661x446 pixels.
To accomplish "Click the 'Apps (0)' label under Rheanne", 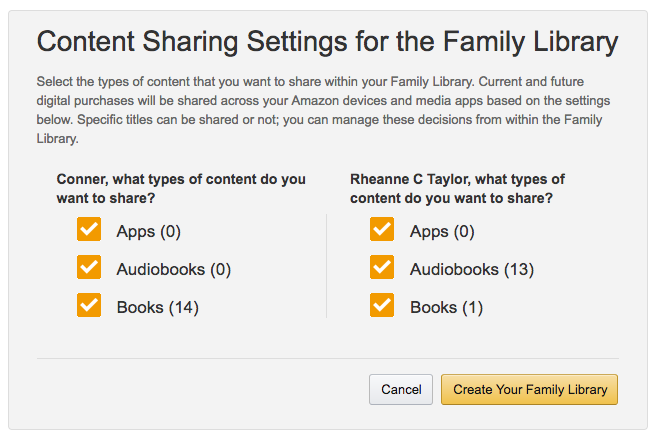I will [x=441, y=232].
